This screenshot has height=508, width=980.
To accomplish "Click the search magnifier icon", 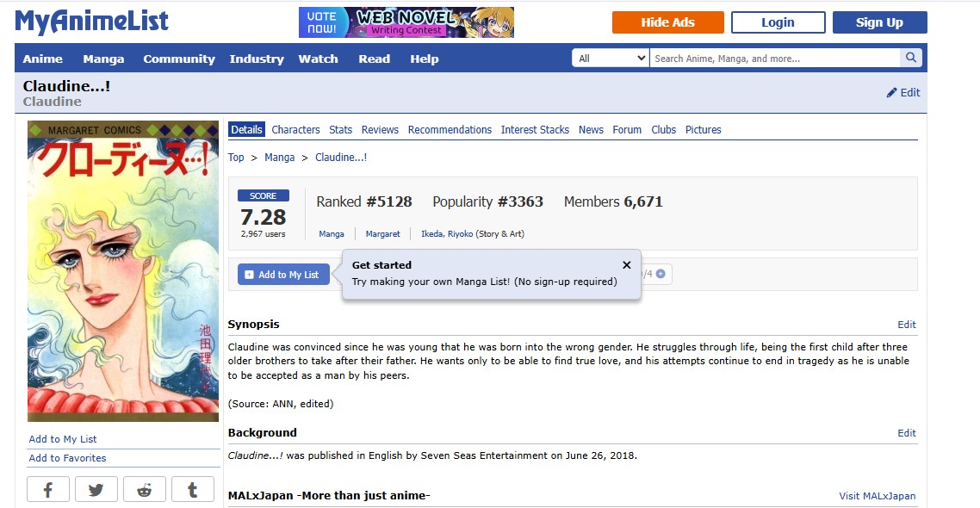I will 910,58.
